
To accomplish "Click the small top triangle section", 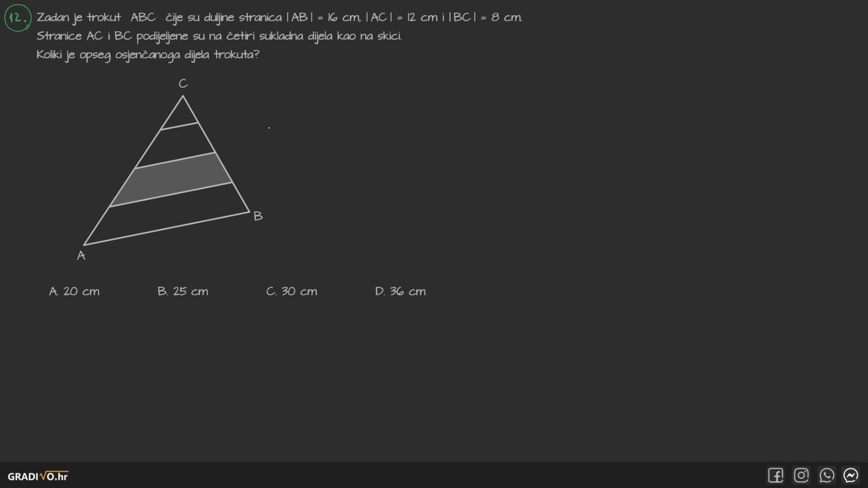I will click(181, 117).
